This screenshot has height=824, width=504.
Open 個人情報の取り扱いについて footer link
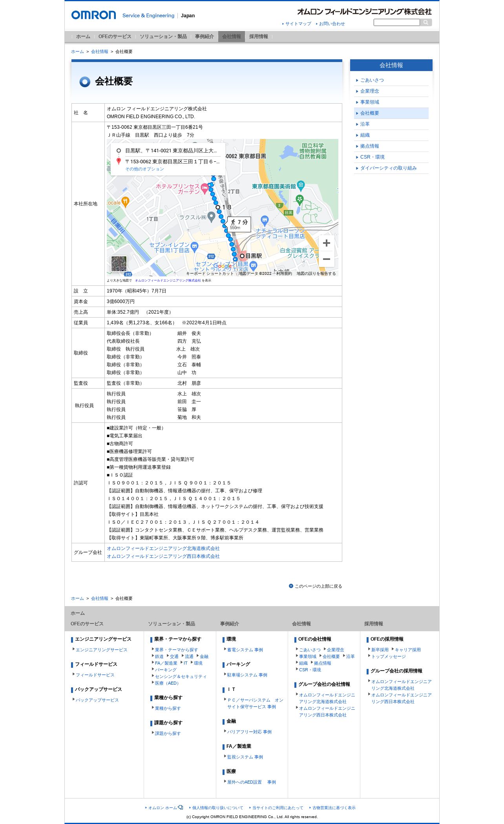(x=217, y=808)
